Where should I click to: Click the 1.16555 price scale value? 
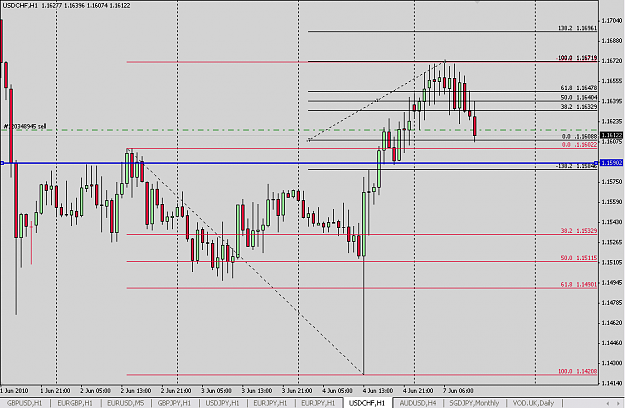611,81
